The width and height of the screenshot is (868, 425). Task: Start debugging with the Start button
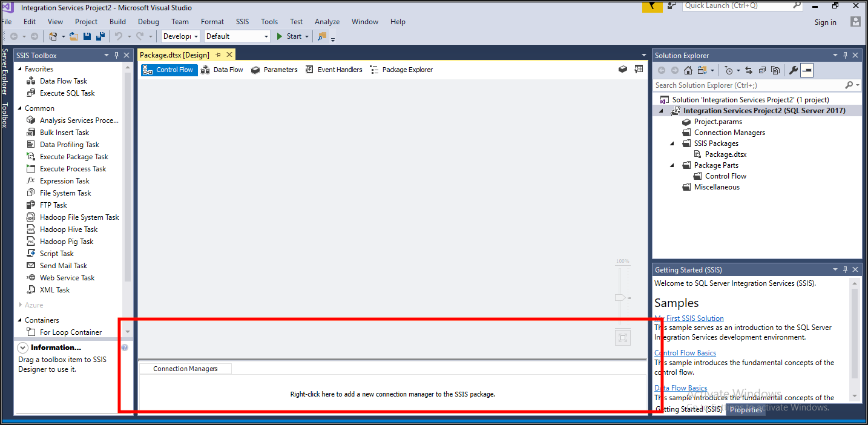click(289, 36)
